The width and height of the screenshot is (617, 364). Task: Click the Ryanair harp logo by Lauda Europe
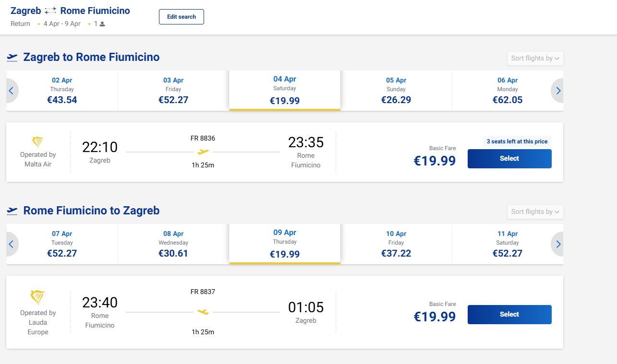(x=38, y=297)
